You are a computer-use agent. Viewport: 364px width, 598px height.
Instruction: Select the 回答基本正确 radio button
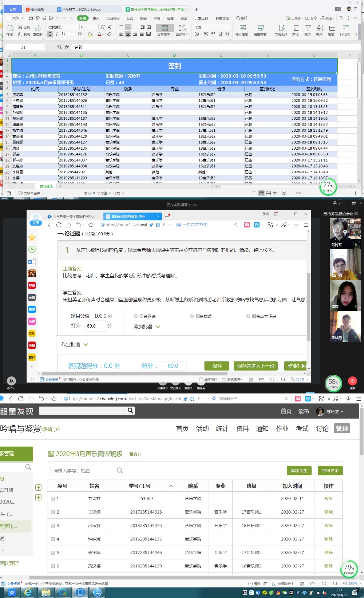(x=248, y=316)
